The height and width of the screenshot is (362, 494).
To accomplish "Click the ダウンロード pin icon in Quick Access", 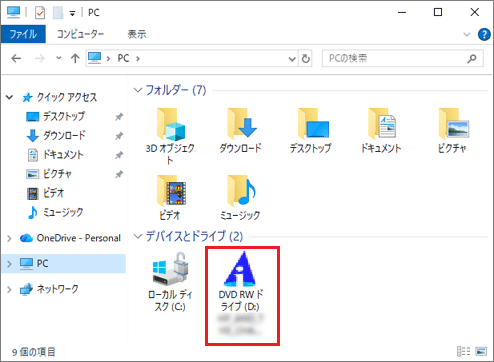I will point(119,136).
